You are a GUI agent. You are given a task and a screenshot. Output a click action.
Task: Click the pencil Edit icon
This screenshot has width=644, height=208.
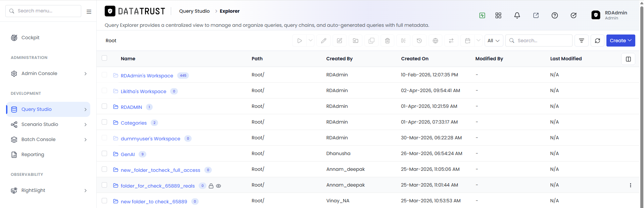(324, 41)
